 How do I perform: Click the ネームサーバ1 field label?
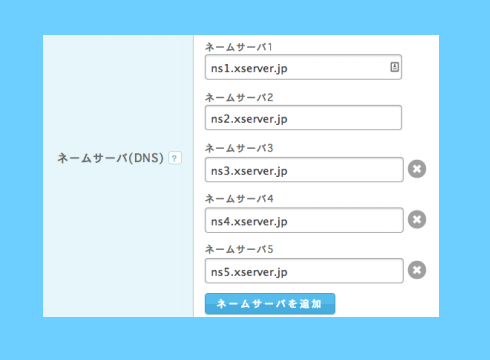239,47
